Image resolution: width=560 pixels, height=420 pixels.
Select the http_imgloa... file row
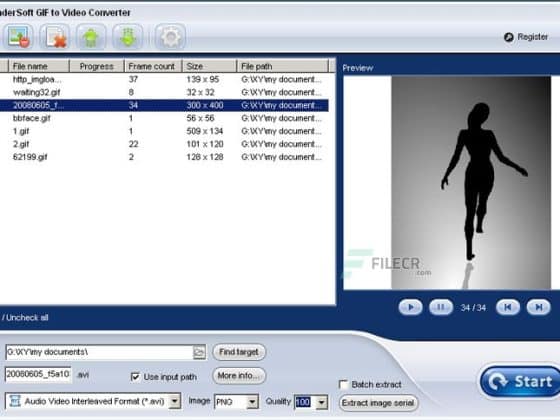[x=164, y=79]
